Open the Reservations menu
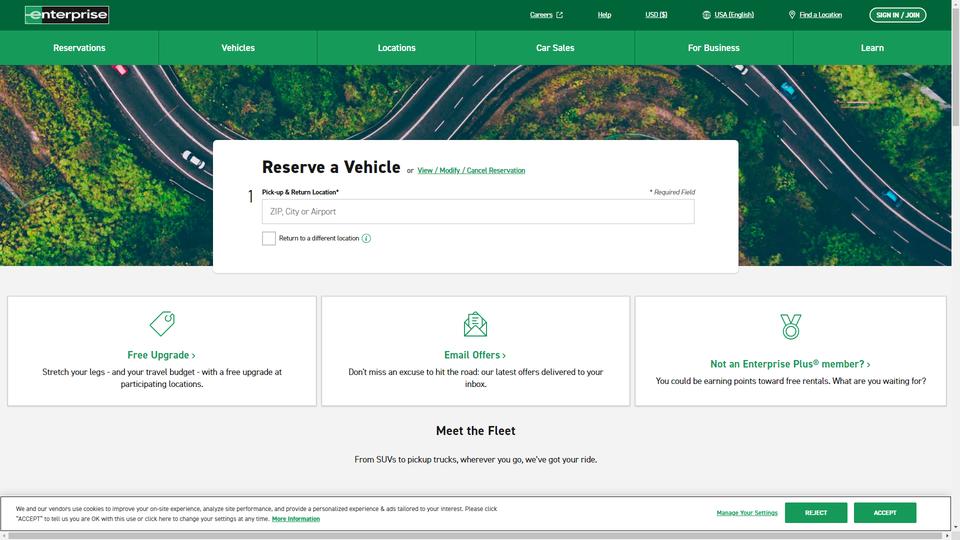This screenshot has width=960, height=540. [79, 48]
